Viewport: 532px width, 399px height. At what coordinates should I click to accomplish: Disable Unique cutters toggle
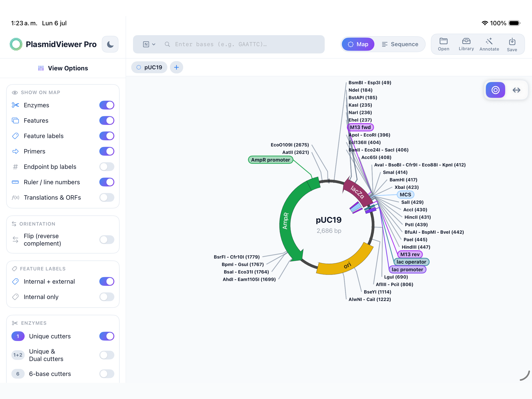107,336
